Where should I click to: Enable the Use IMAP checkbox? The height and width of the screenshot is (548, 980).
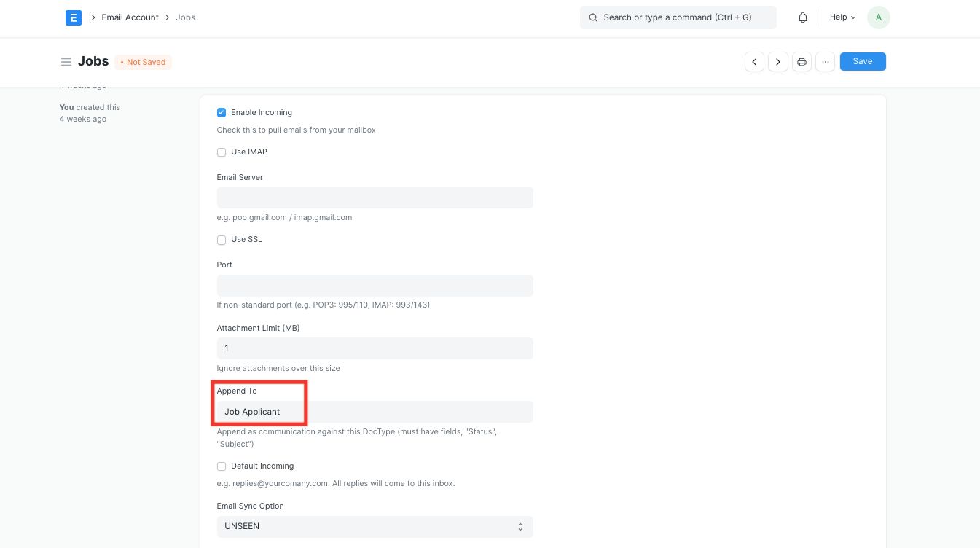click(x=222, y=152)
